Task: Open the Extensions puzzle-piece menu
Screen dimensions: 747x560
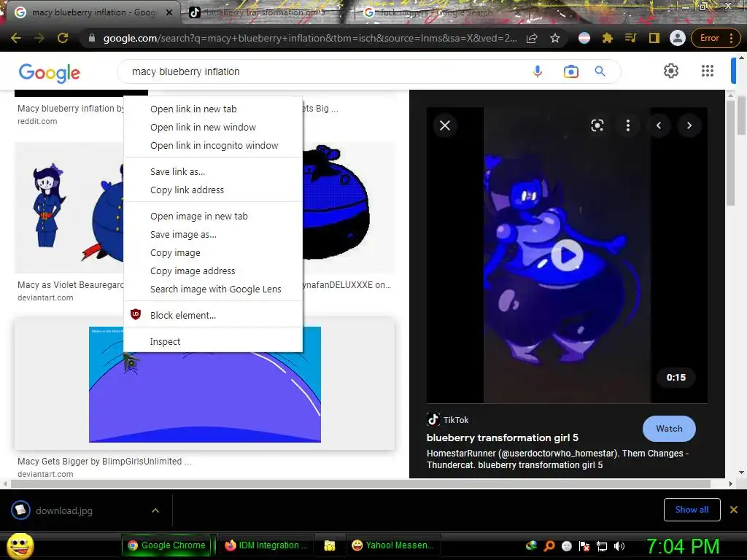Action: click(x=608, y=38)
